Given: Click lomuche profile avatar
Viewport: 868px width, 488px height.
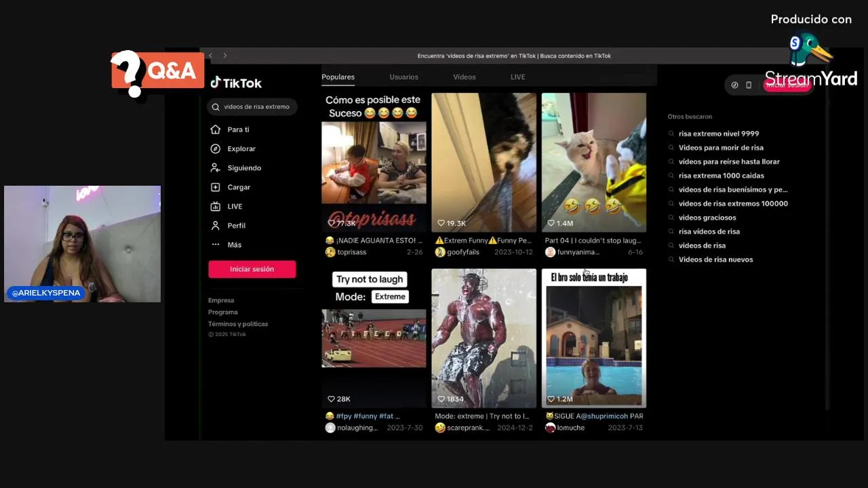Looking at the screenshot, I should coord(550,428).
